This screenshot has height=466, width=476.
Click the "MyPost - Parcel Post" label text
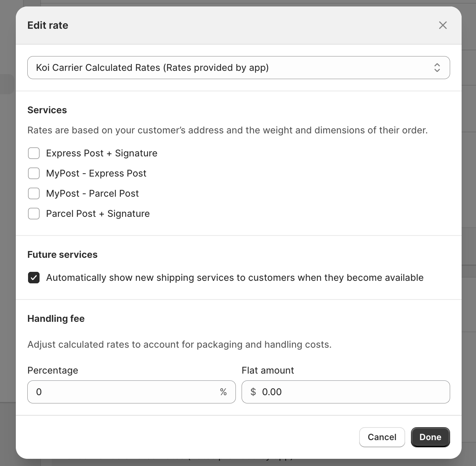tap(92, 193)
